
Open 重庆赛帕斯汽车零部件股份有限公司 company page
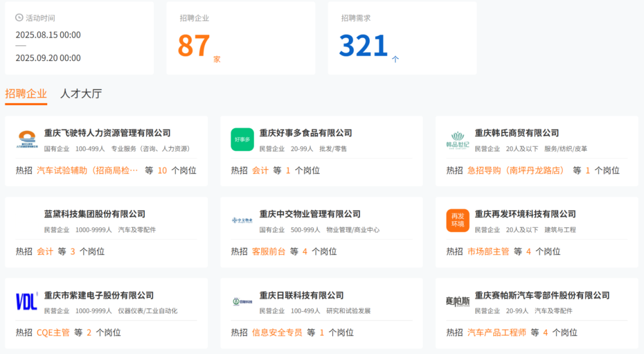(x=542, y=295)
